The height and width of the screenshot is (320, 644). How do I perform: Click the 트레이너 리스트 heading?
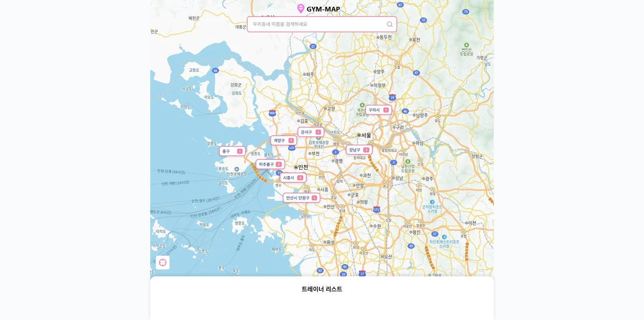(x=322, y=289)
